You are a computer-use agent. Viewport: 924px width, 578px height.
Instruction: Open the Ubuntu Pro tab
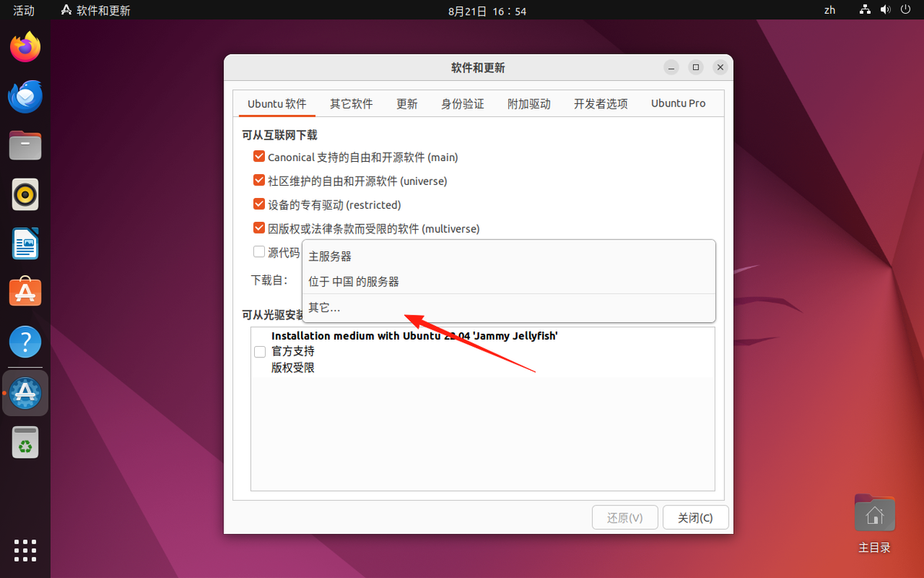pos(678,102)
